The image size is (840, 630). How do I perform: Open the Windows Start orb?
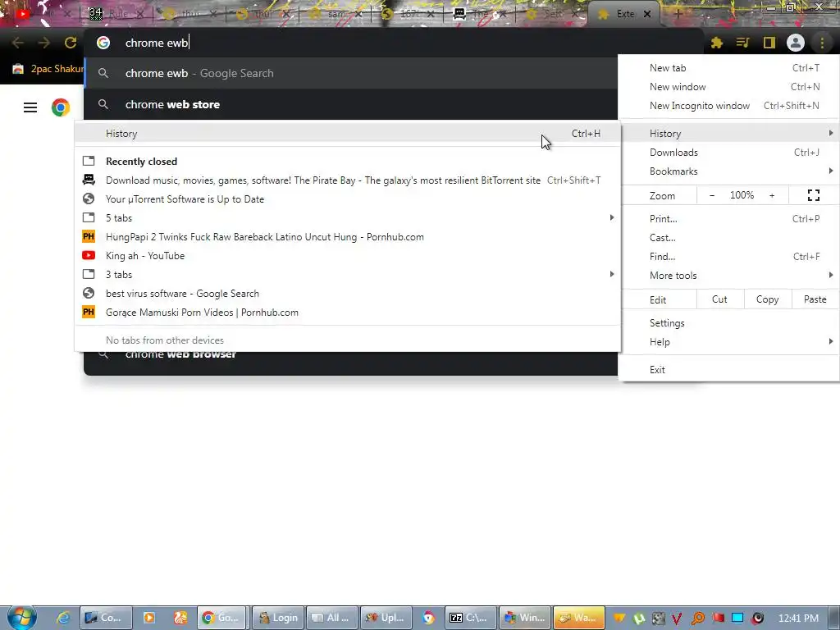[x=22, y=618]
